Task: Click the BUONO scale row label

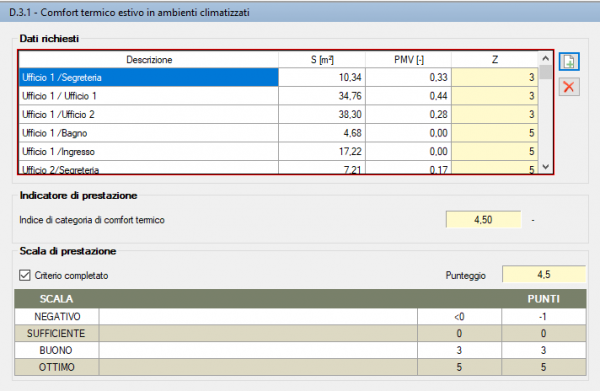Action: click(x=57, y=350)
